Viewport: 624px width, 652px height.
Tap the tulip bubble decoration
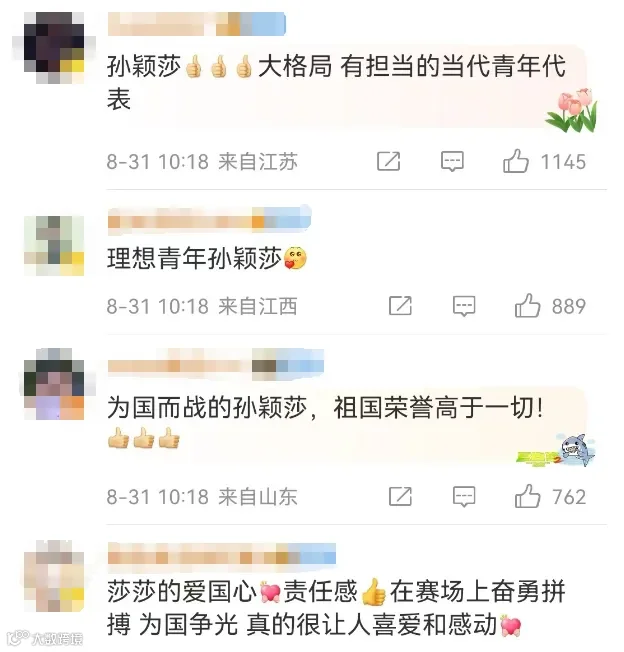[x=573, y=110]
